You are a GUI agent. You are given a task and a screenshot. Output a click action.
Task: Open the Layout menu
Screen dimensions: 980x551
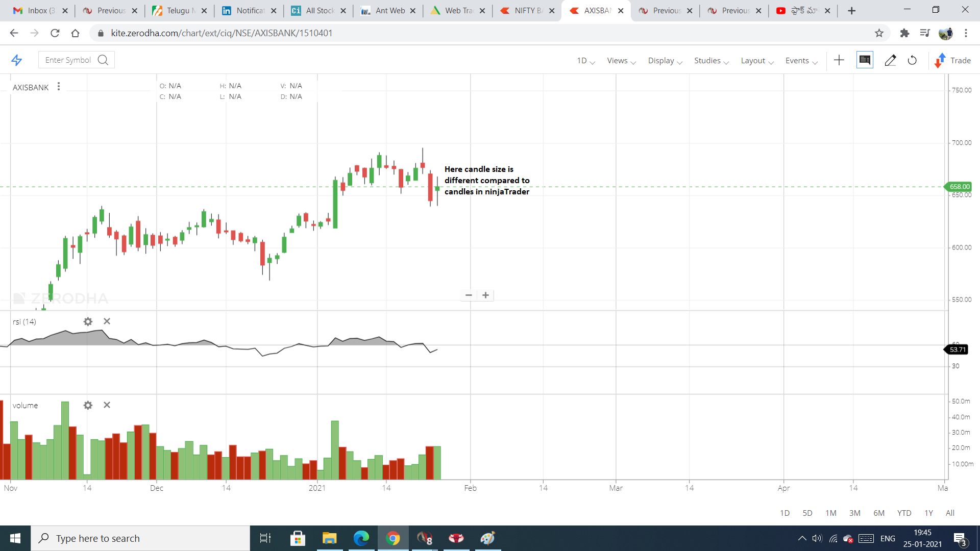[757, 61]
